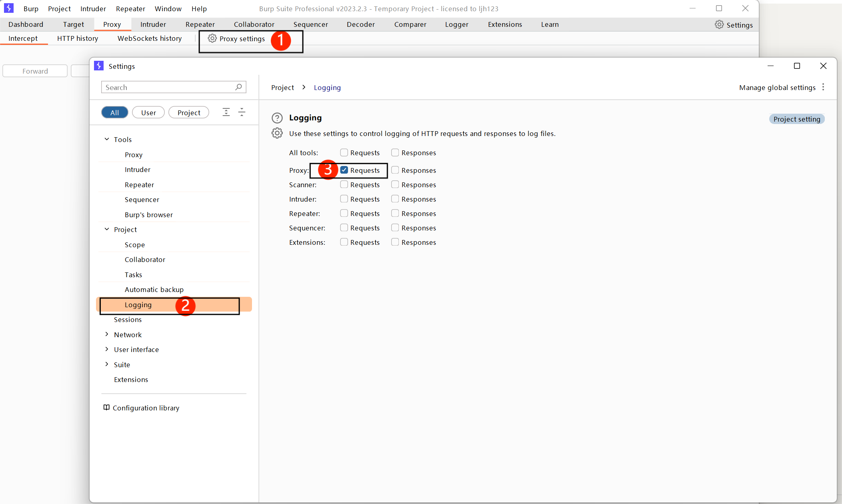Minimize the Settings dialog
Image resolution: width=842 pixels, height=504 pixels.
click(x=770, y=66)
